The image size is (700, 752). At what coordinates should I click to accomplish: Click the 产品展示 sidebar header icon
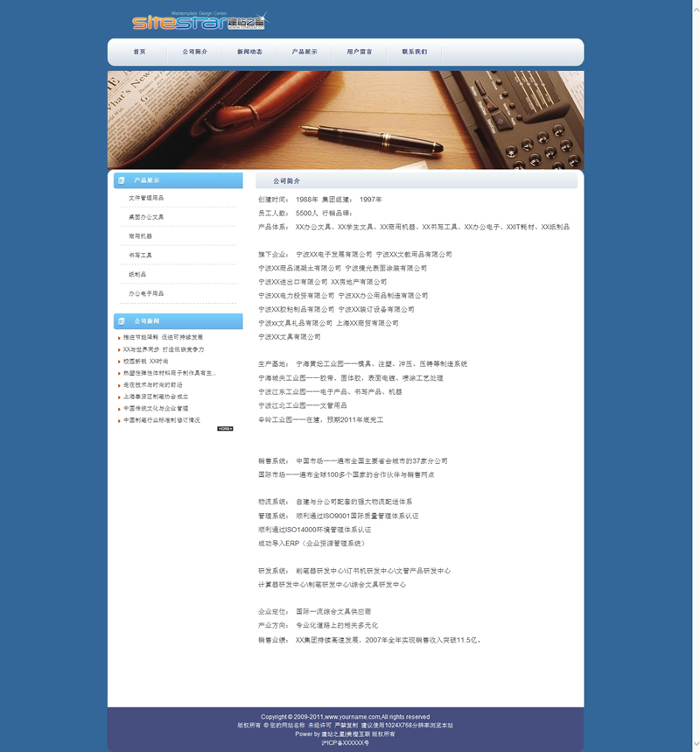click(122, 180)
